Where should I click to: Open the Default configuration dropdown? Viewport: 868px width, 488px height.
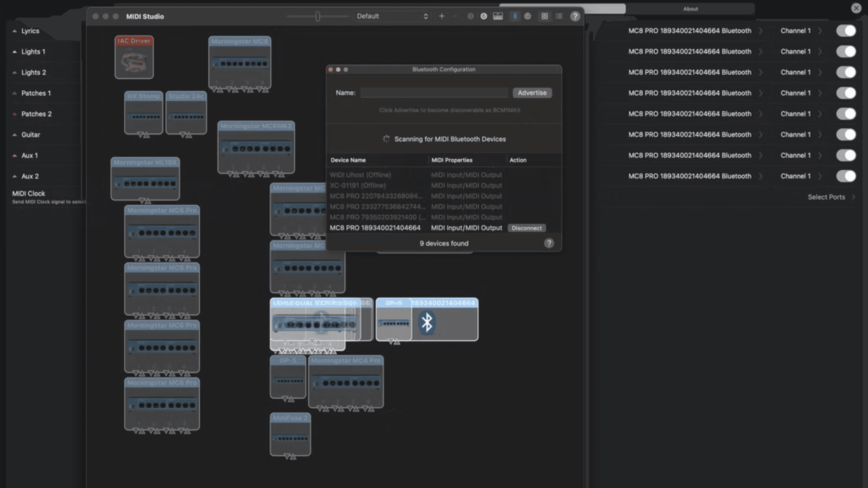coord(392,16)
